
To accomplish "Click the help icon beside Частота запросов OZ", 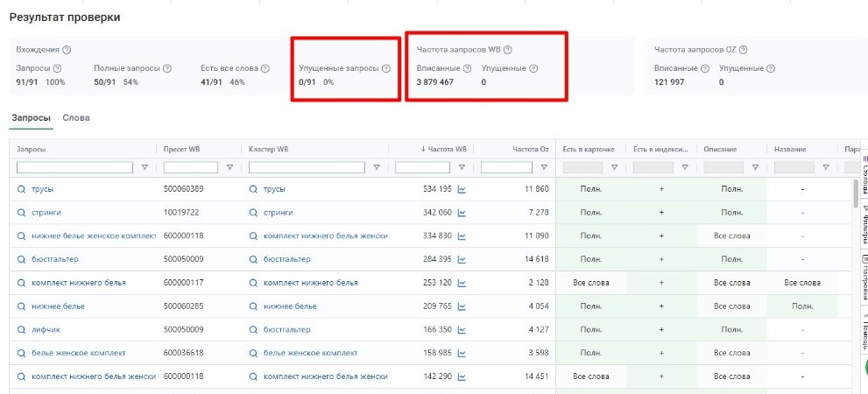I will pyautogui.click(x=743, y=50).
